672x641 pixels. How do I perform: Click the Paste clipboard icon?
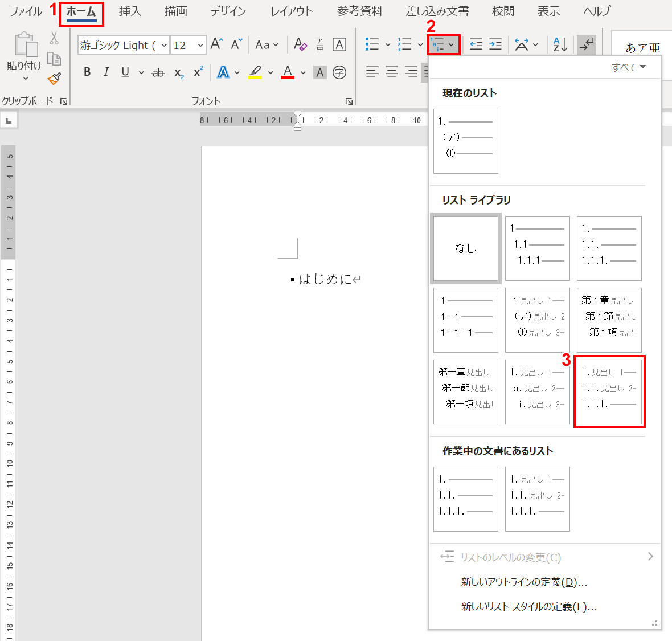point(26,44)
